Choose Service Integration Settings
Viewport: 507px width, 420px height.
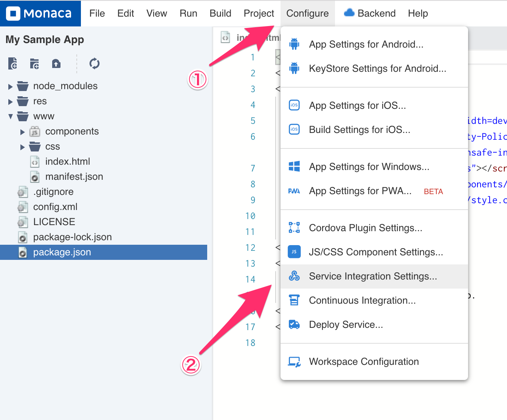(x=374, y=276)
